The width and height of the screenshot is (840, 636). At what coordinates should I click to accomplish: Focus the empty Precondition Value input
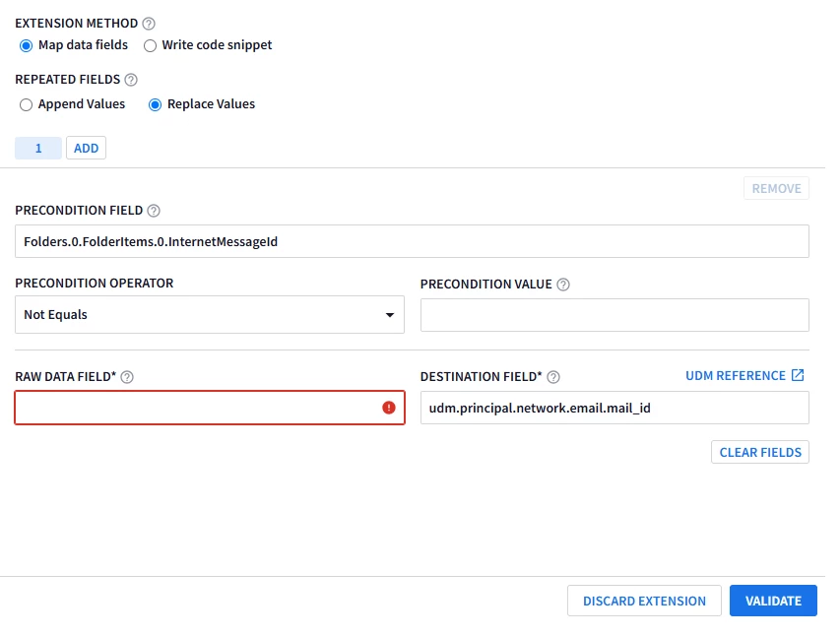(614, 315)
